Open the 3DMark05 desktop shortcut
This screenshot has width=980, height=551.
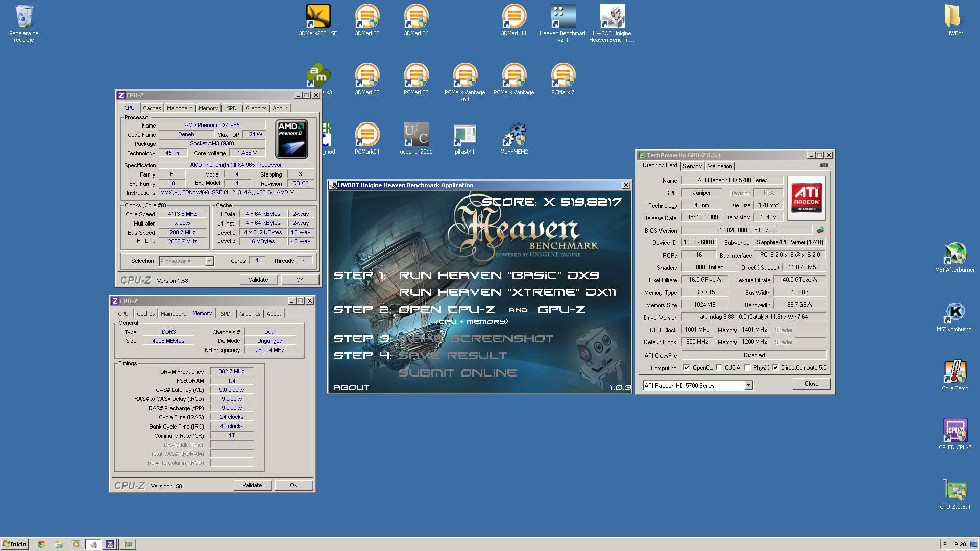pyautogui.click(x=367, y=80)
